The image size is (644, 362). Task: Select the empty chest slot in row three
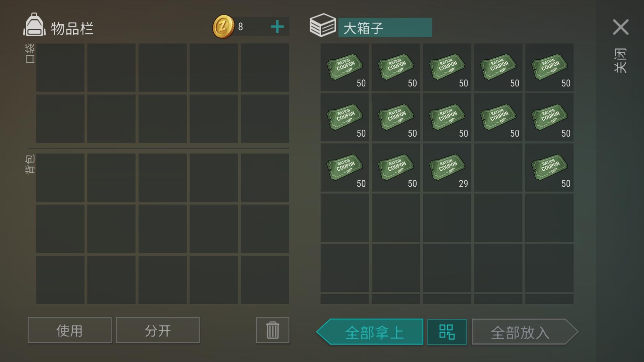click(x=498, y=168)
